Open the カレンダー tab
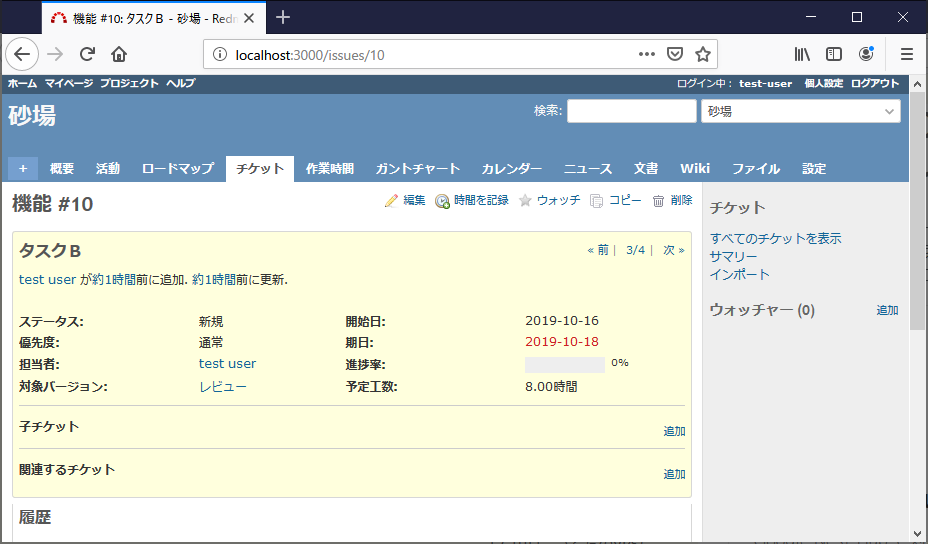This screenshot has height=544, width=928. (x=511, y=169)
